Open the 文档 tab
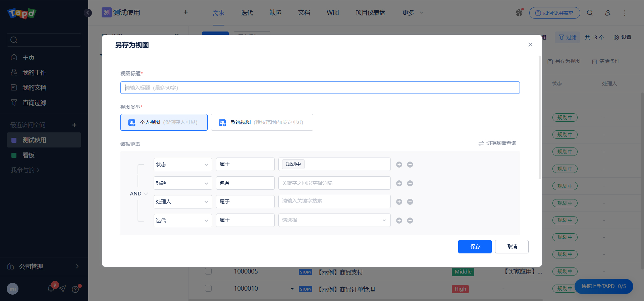The height and width of the screenshot is (301, 644). point(304,13)
